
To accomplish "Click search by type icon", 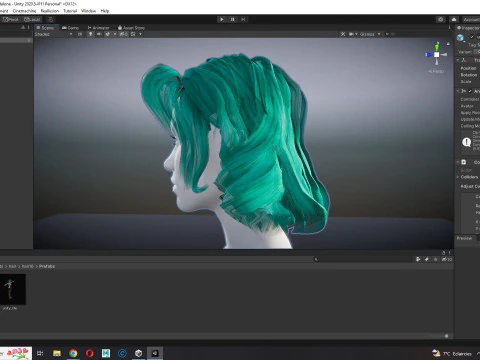I will pos(418,259).
